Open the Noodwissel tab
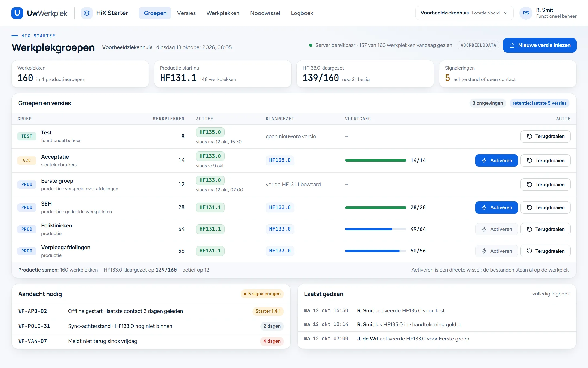This screenshot has height=368, width=588. (265, 13)
